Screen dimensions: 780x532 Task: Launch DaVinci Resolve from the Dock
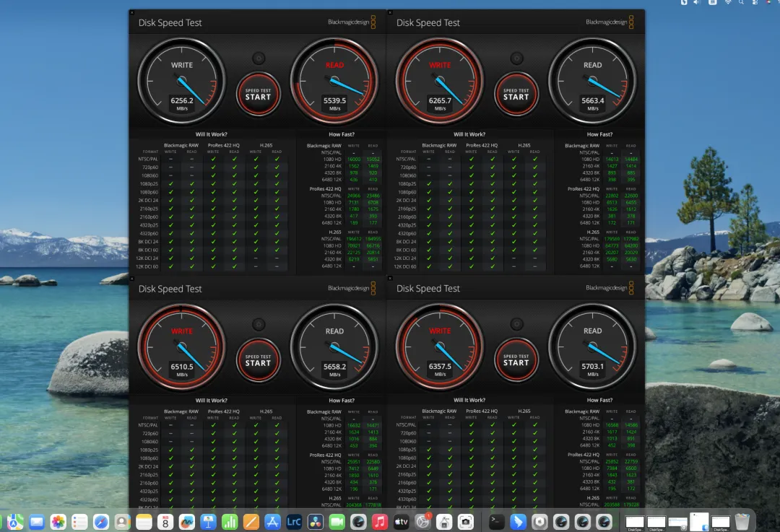pos(316,522)
